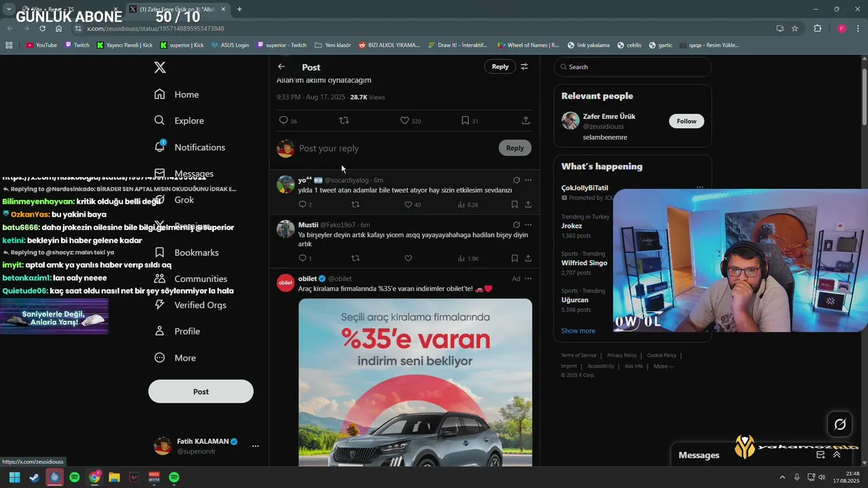Viewport: 868px width, 488px height.
Task: Open Steam from the taskbar
Action: click(x=34, y=477)
